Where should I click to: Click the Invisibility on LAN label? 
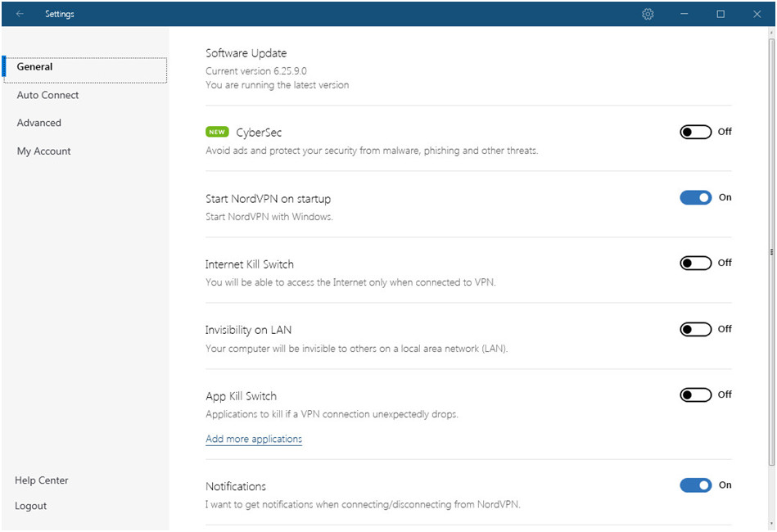click(x=248, y=331)
